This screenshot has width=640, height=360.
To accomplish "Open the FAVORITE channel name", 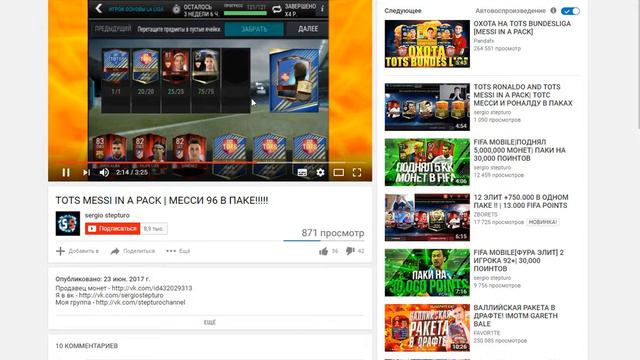I will (487, 333).
